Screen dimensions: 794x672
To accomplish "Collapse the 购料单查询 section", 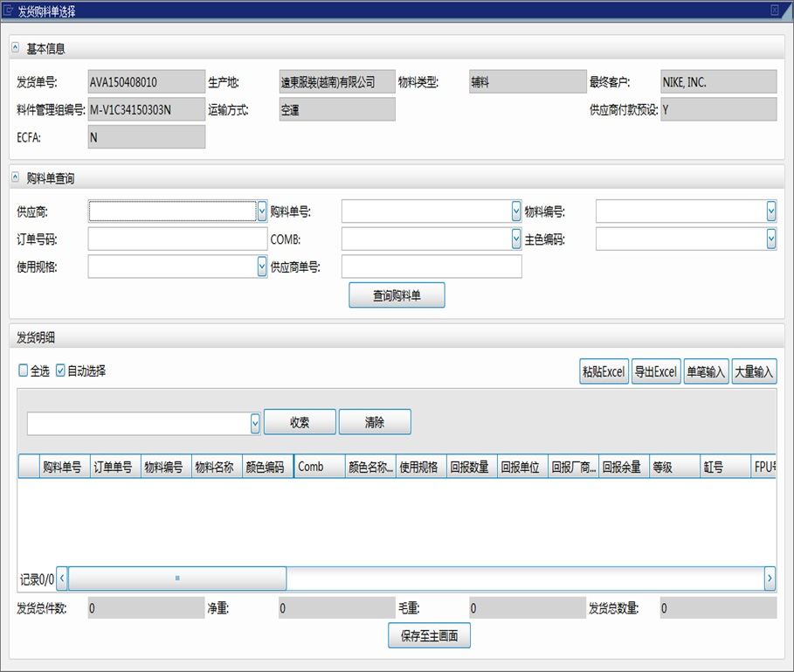I will (x=15, y=178).
